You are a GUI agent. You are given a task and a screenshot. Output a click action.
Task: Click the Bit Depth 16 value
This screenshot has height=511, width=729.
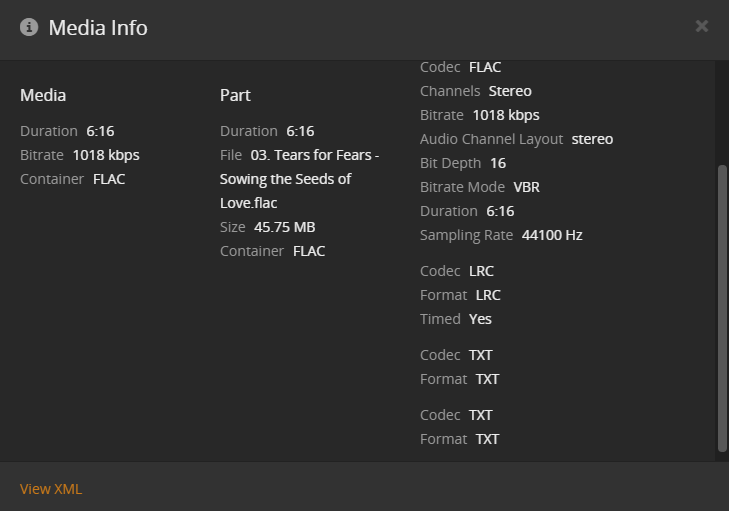[x=497, y=163]
